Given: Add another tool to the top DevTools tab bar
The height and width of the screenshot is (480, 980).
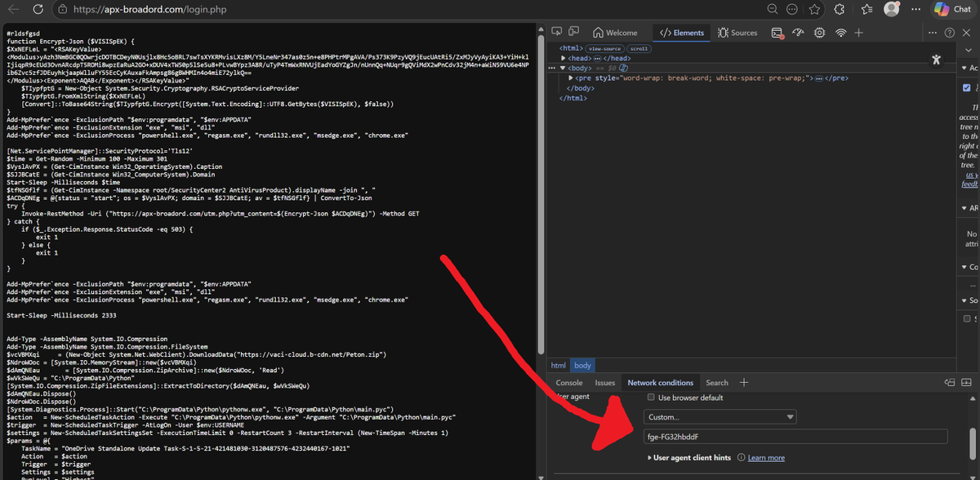Looking at the screenshot, I should (x=859, y=33).
